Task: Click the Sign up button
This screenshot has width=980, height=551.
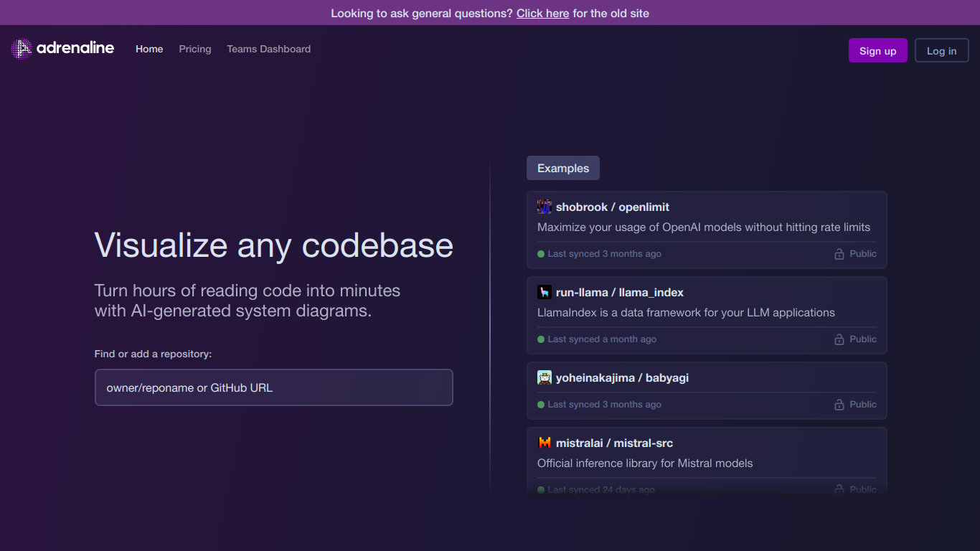Action: pyautogui.click(x=878, y=51)
